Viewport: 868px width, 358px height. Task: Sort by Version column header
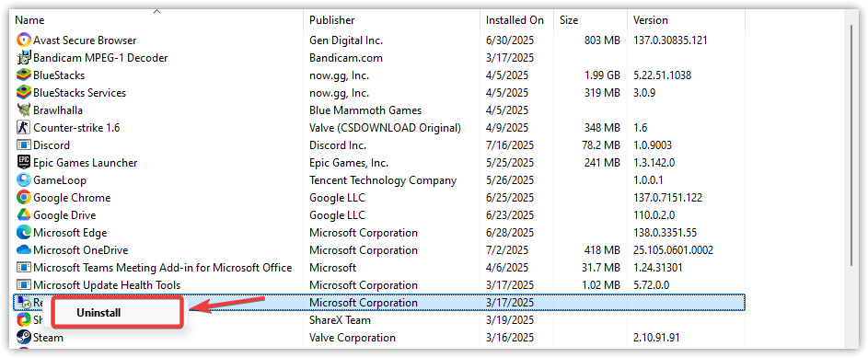coord(651,20)
